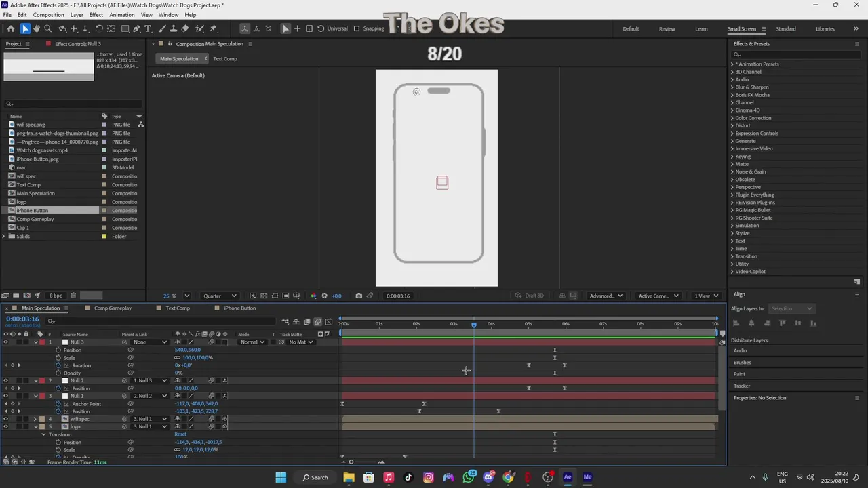The image size is (868, 488).
Task: Open Instagram from the taskbar
Action: pos(428,477)
